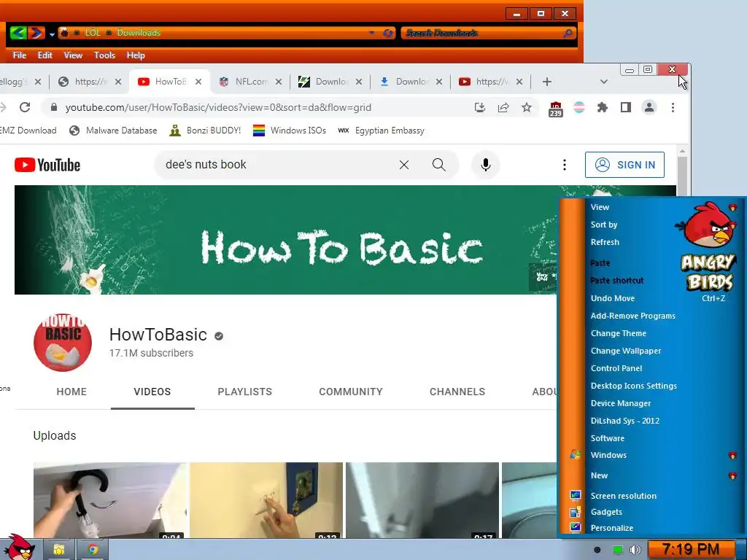
Task: Open the Malware Database bookmark
Action: (x=113, y=131)
